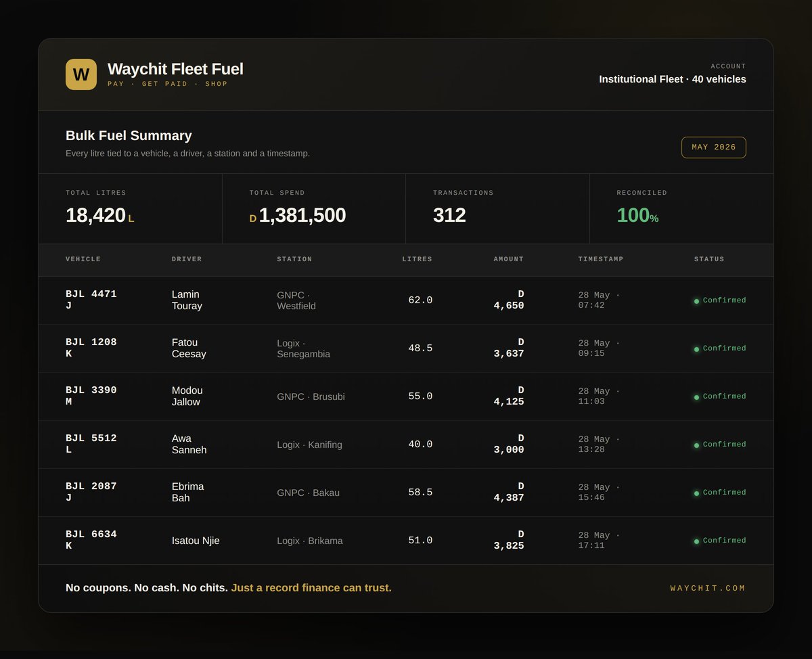Image resolution: width=812 pixels, height=659 pixels.
Task: Click Confirmed status for BJL 5512 L
Action: (720, 445)
